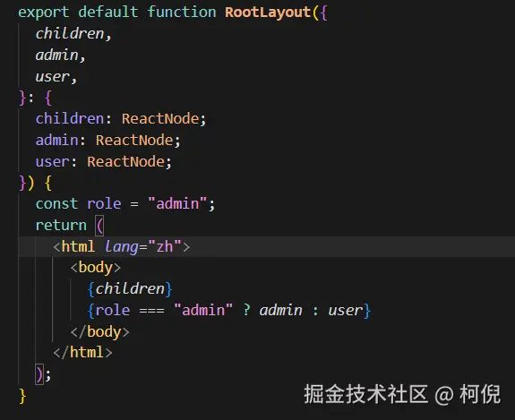
Task: Select ReactNode type after children
Action: point(160,118)
